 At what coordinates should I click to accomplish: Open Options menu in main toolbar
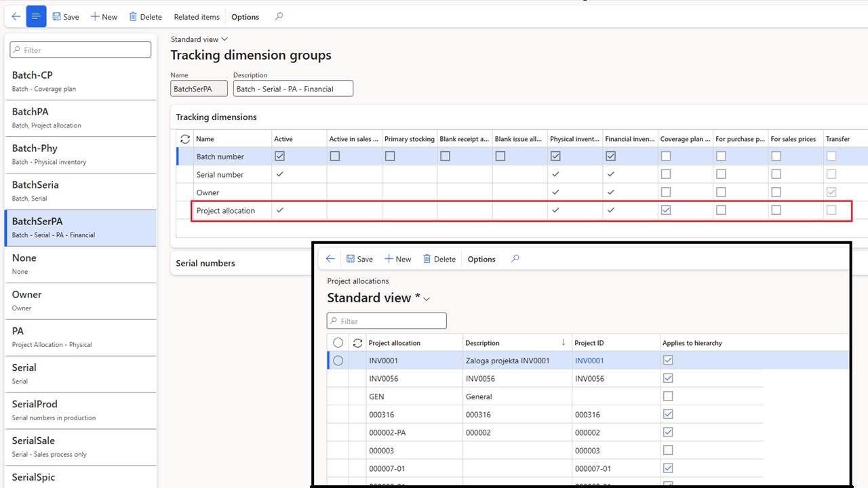tap(245, 17)
